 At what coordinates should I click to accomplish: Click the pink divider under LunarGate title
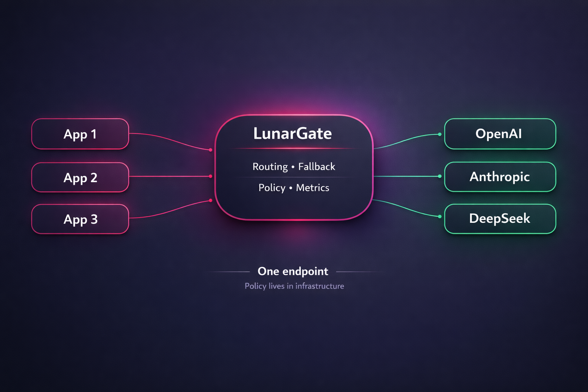[293, 149]
